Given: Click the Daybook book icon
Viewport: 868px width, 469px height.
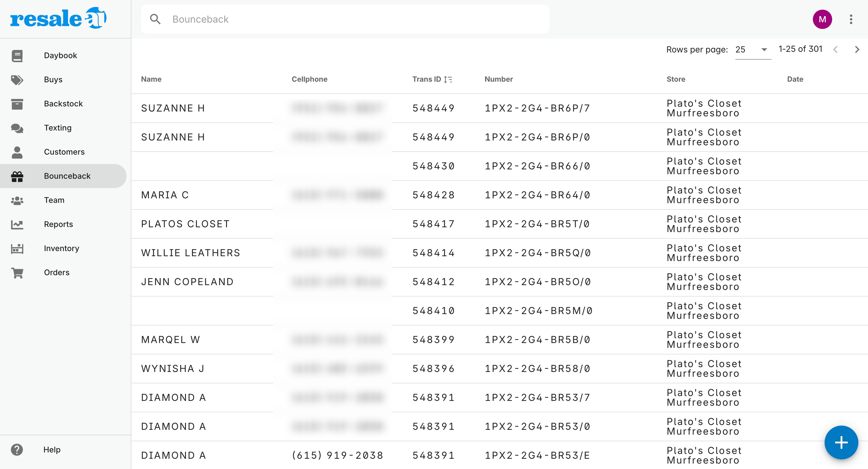Looking at the screenshot, I should (x=17, y=55).
